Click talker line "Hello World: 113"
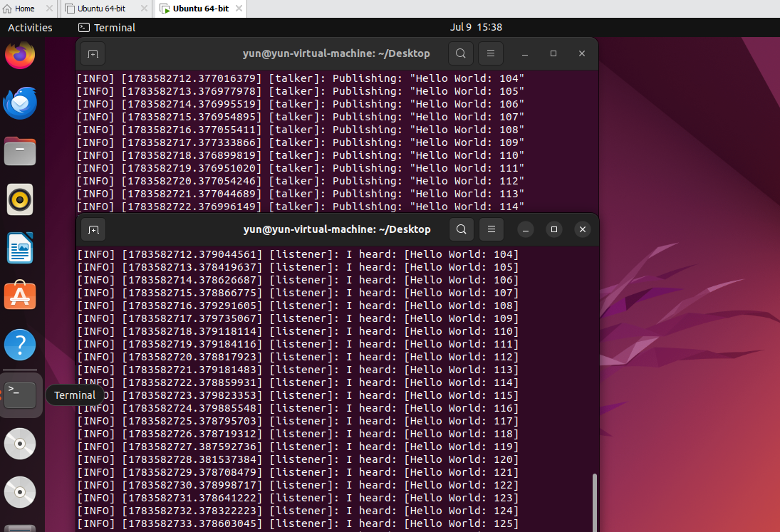Image resolution: width=780 pixels, height=532 pixels. coord(301,194)
